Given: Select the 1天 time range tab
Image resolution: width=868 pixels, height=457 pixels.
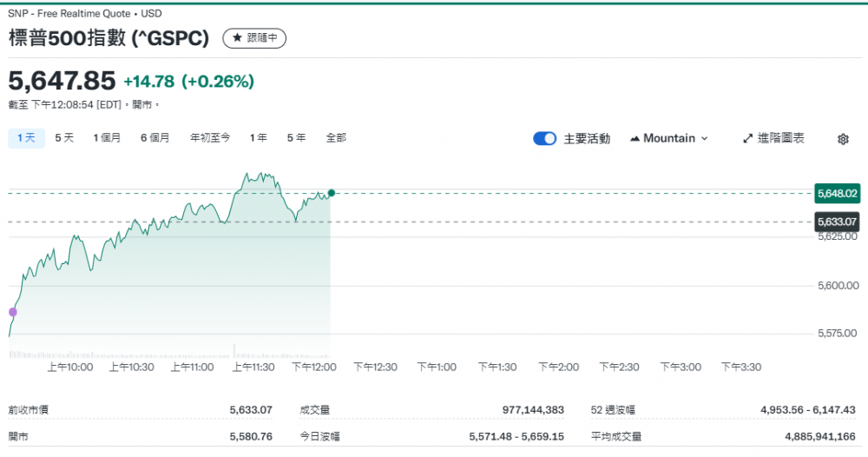Looking at the screenshot, I should click(x=26, y=137).
